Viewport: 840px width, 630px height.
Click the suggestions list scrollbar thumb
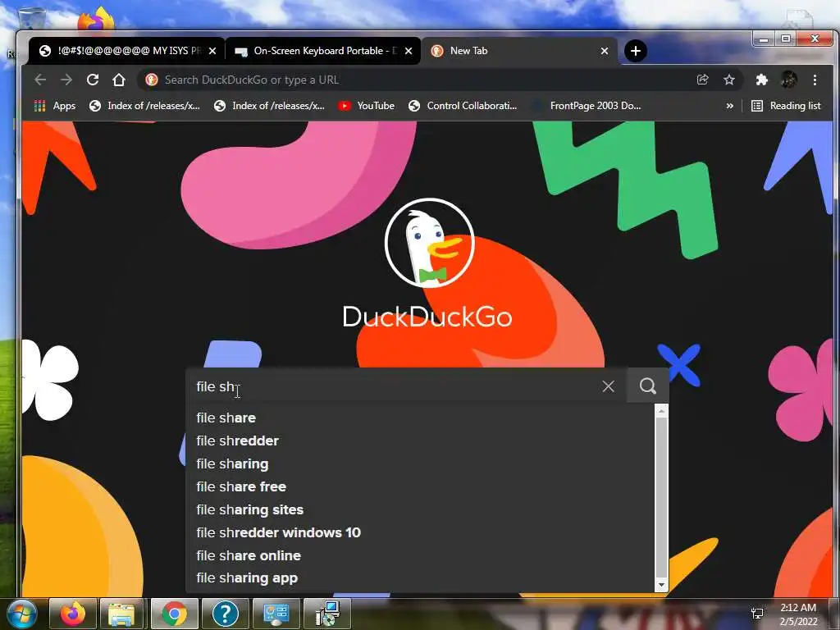(x=662, y=497)
